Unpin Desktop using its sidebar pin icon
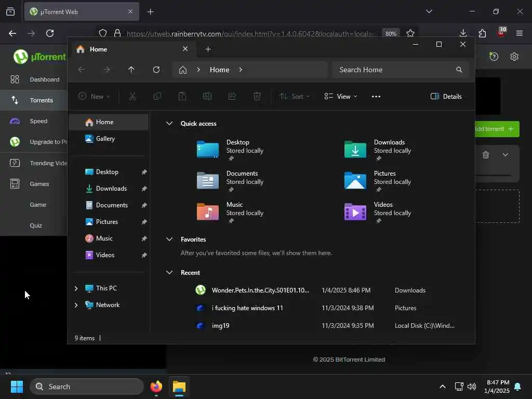This screenshot has width=532, height=399. (144, 172)
